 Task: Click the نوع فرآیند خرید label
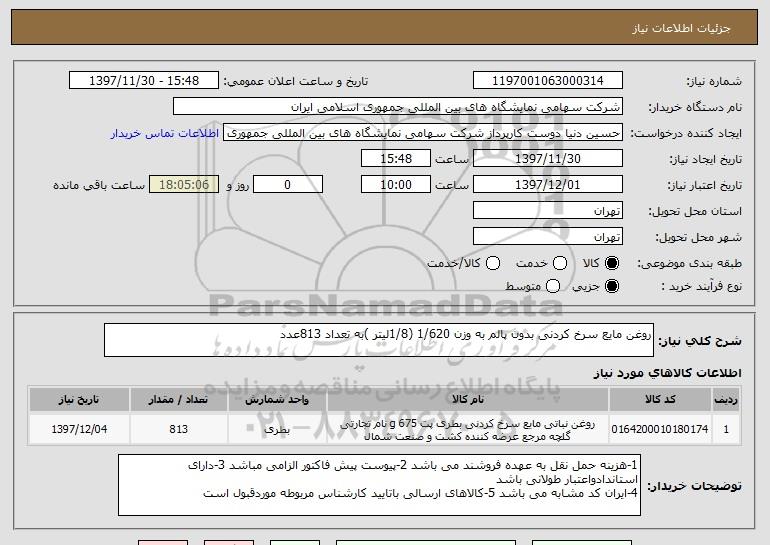[701, 286]
